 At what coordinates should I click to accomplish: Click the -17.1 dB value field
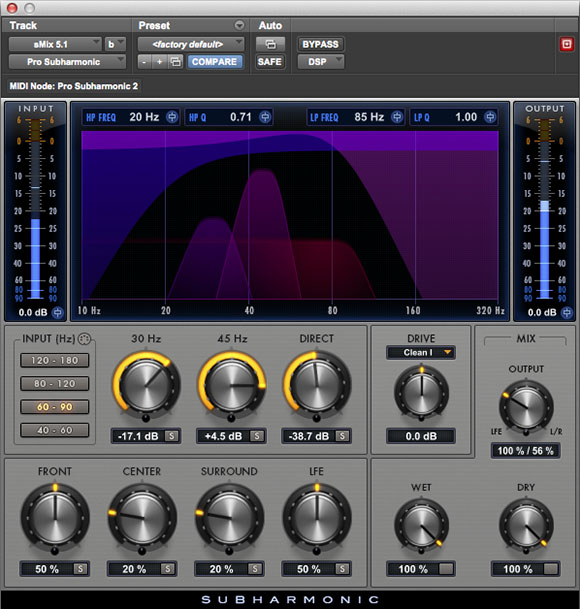(138, 436)
